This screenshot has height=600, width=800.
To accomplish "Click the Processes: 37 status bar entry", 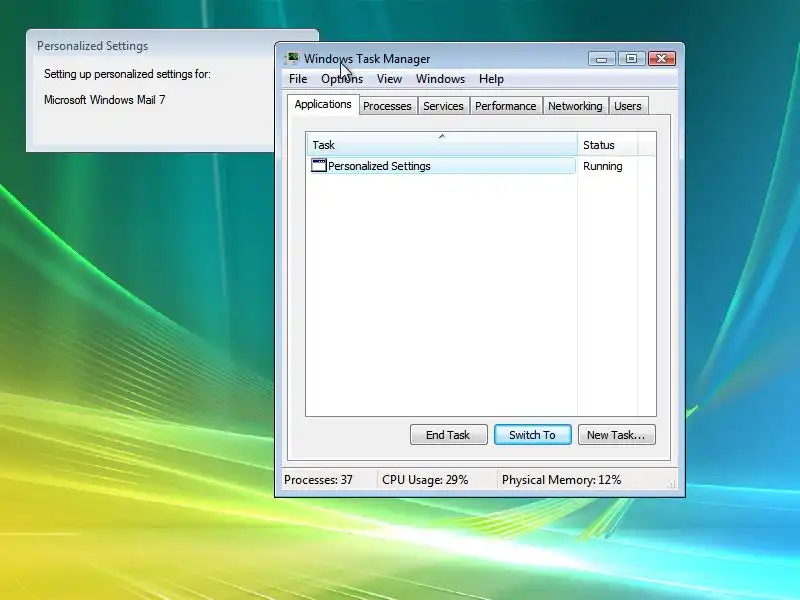I will point(318,480).
